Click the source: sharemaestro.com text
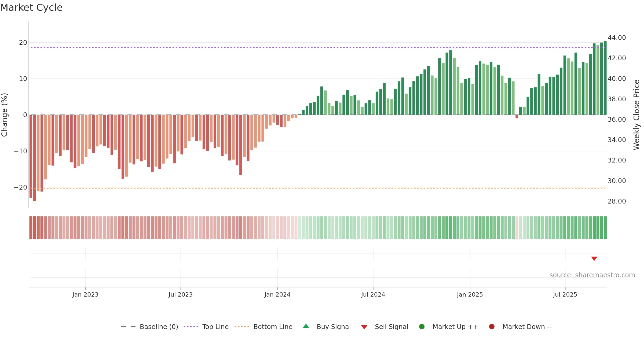The width and height of the screenshot is (644, 362). (x=592, y=275)
